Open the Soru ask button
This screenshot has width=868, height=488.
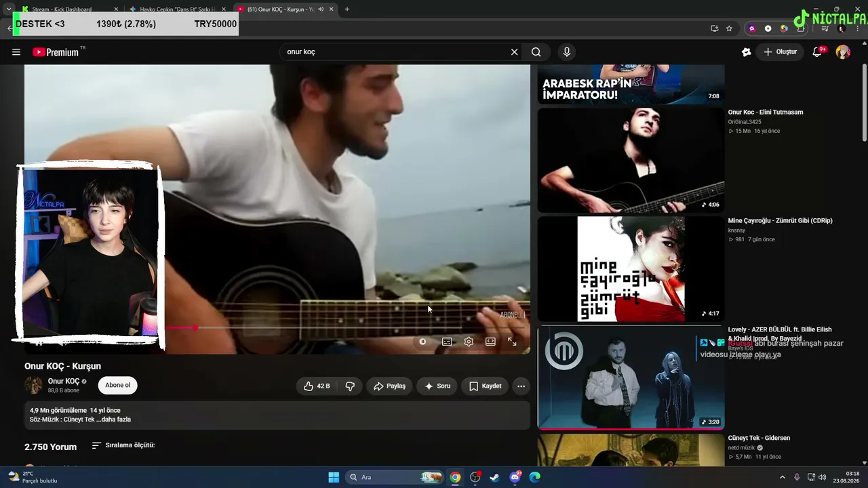437,386
